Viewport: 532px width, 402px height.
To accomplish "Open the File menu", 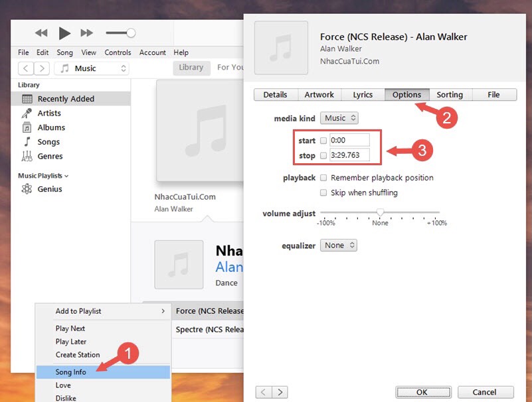I will coord(23,52).
